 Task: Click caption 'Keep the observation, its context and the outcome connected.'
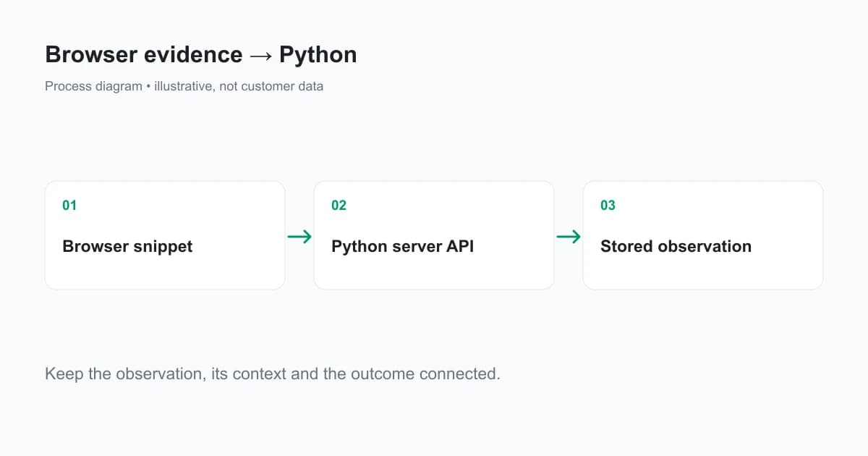(273, 374)
